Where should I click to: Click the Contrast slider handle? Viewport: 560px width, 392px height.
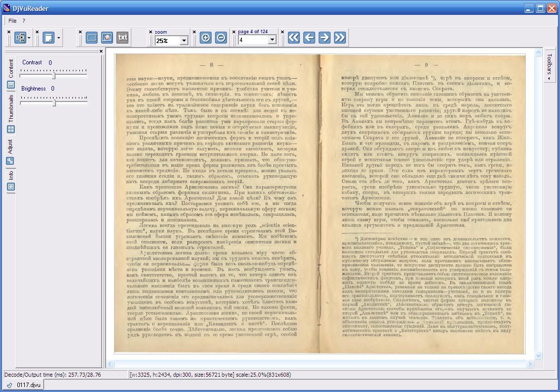54,76
